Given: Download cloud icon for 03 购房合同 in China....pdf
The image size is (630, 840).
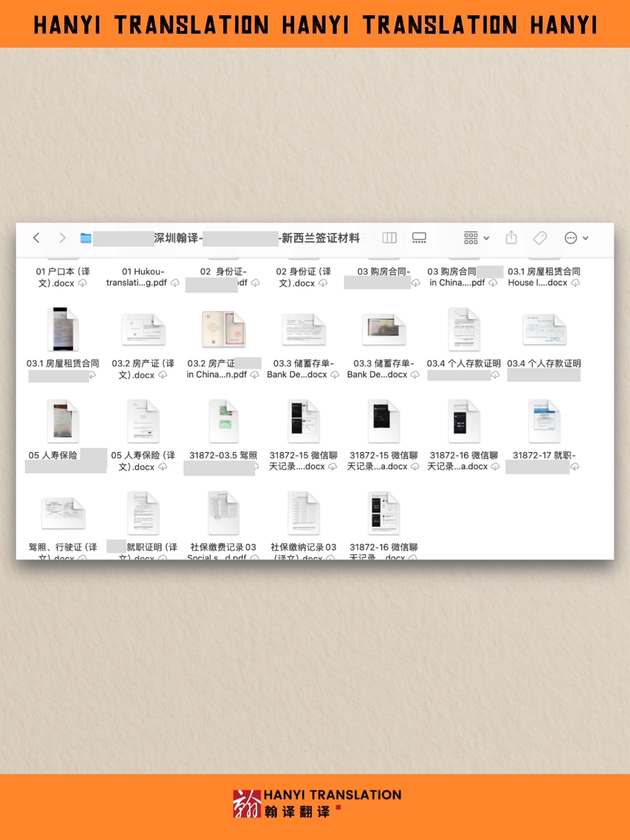Looking at the screenshot, I should coord(493,283).
